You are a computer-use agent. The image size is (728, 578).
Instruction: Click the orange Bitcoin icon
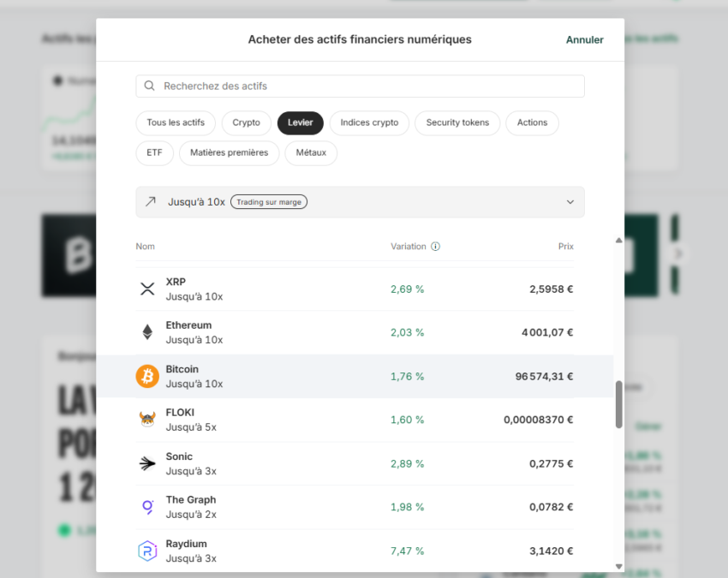point(147,376)
